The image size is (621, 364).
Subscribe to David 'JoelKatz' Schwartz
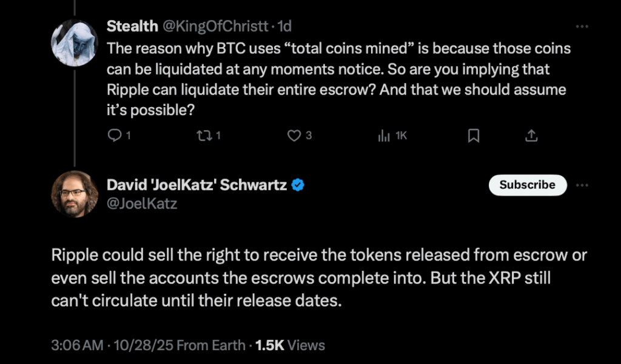pos(527,185)
